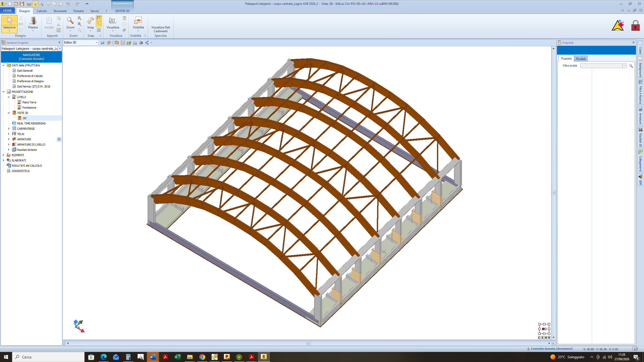Click Visualizza Dati Cedimenti button
This screenshot has height=362, width=644.
pos(160,29)
